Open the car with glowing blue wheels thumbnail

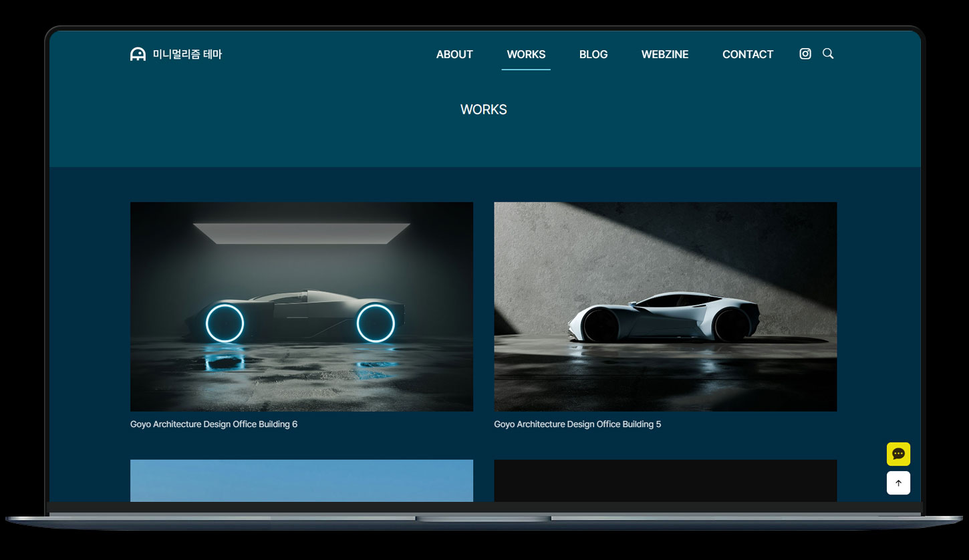click(301, 307)
